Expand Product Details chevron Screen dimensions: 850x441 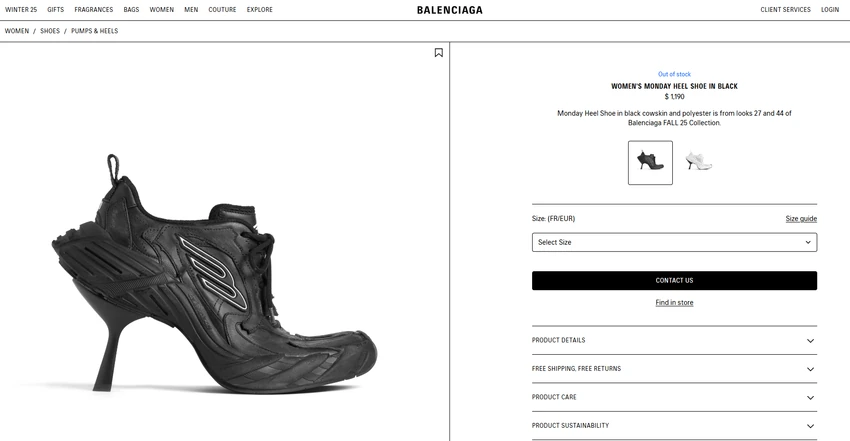pyautogui.click(x=810, y=341)
